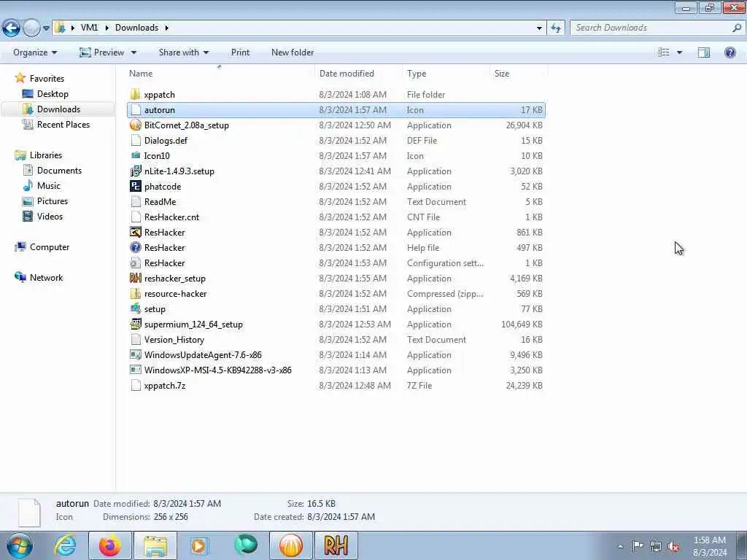This screenshot has width=747, height=560.
Task: Click the search magnifier icon
Action: [x=737, y=28]
